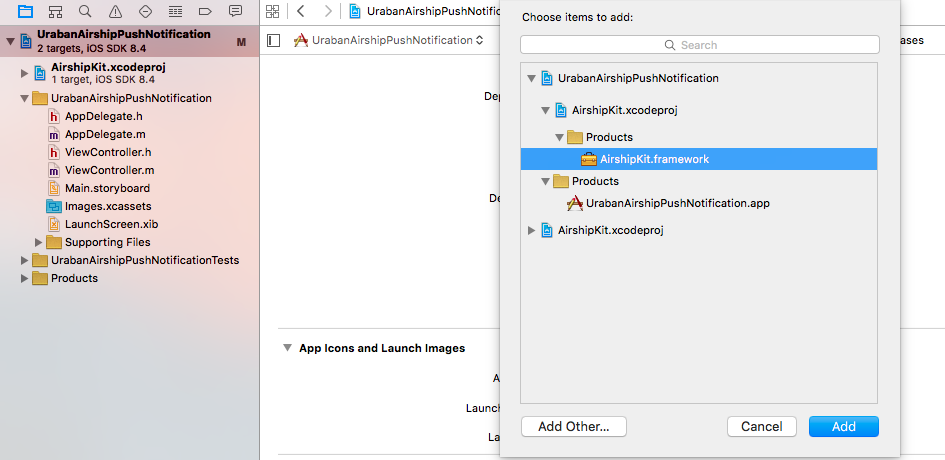Viewport: 945px width, 460px height.
Task: Select ViewController.h file
Action: click(x=108, y=153)
